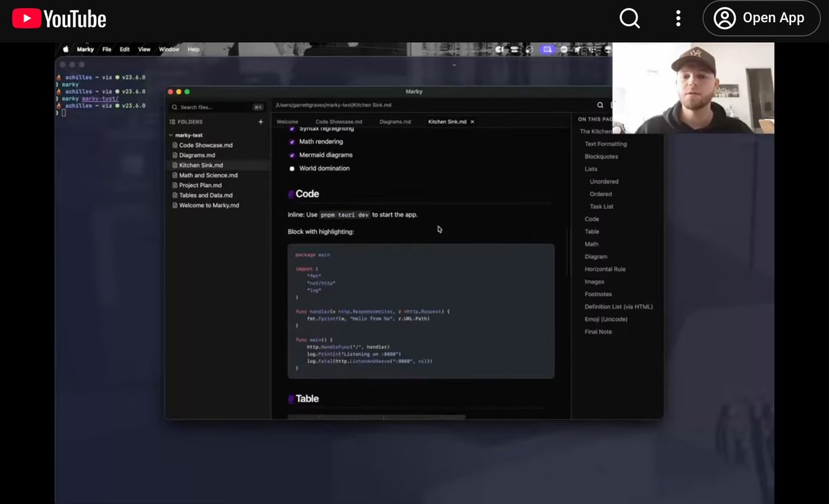Open Code Showcase.md in the file tree

point(206,146)
